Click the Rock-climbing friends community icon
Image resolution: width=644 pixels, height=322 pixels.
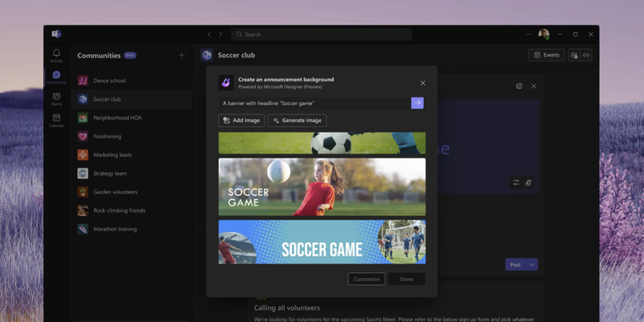click(x=83, y=211)
